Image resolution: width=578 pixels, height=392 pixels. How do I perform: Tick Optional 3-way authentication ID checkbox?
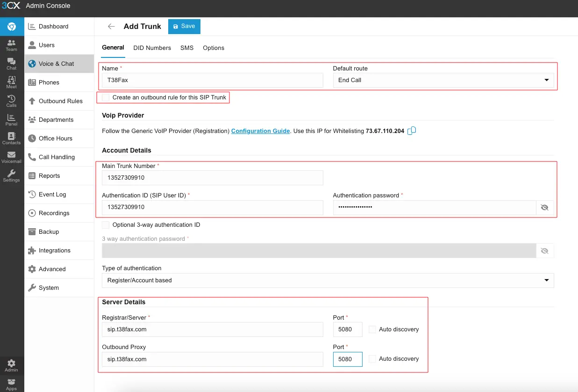tap(106, 225)
